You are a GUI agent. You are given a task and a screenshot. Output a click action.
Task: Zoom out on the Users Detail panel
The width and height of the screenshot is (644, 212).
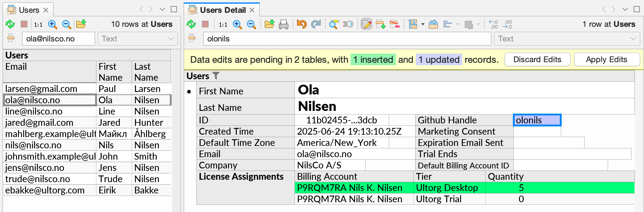(x=251, y=24)
